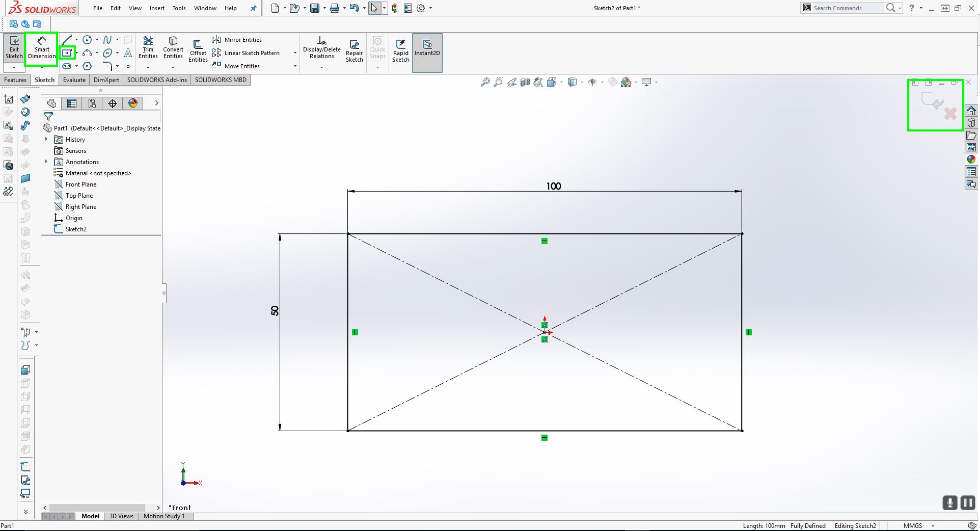Select the Polygon sketch tool
Screen dimensions: 980x531
pos(88,66)
